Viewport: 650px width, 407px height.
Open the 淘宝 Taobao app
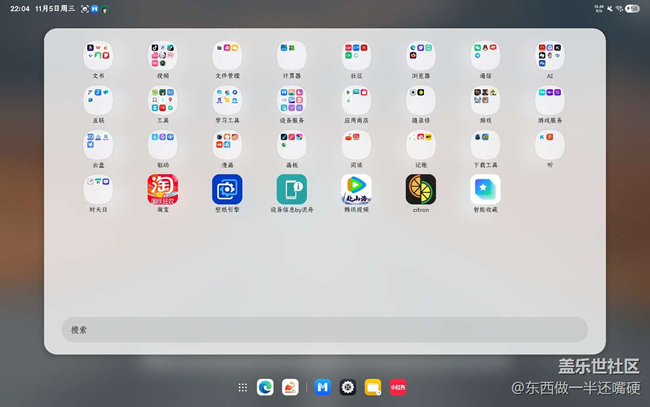[163, 189]
